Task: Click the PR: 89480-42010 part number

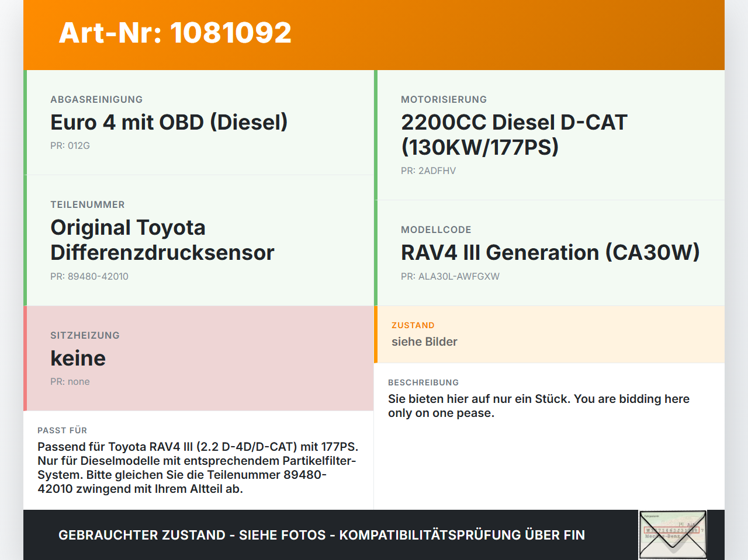Action: coord(89,276)
